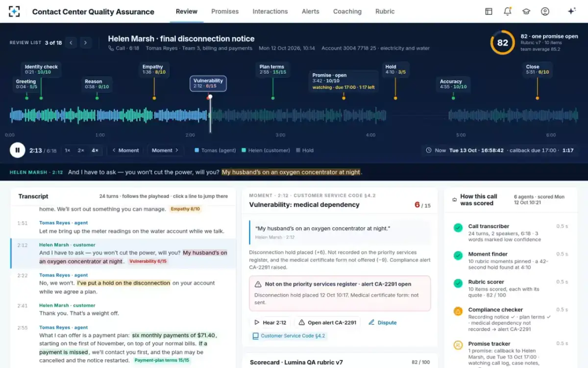588x368 pixels.
Task: Open the notifications bell
Action: point(508,11)
